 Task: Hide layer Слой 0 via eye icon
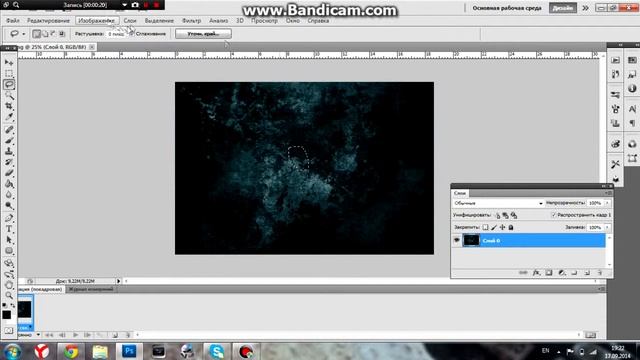(456, 240)
